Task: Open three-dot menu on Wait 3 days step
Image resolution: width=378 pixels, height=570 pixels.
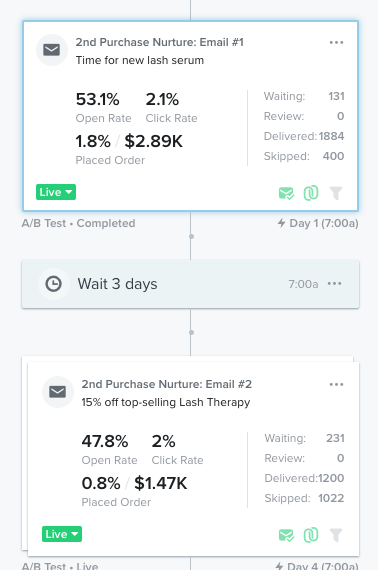Action: (334, 284)
